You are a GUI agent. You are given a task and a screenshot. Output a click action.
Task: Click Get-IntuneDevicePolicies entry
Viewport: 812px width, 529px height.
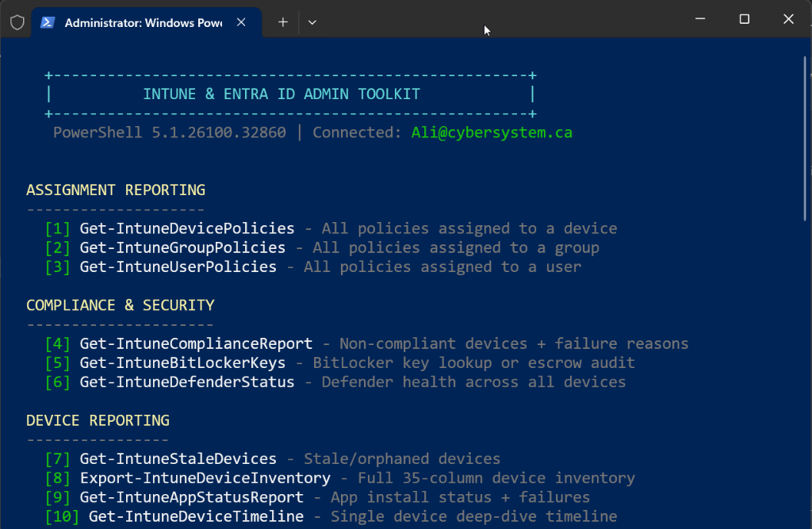point(187,228)
